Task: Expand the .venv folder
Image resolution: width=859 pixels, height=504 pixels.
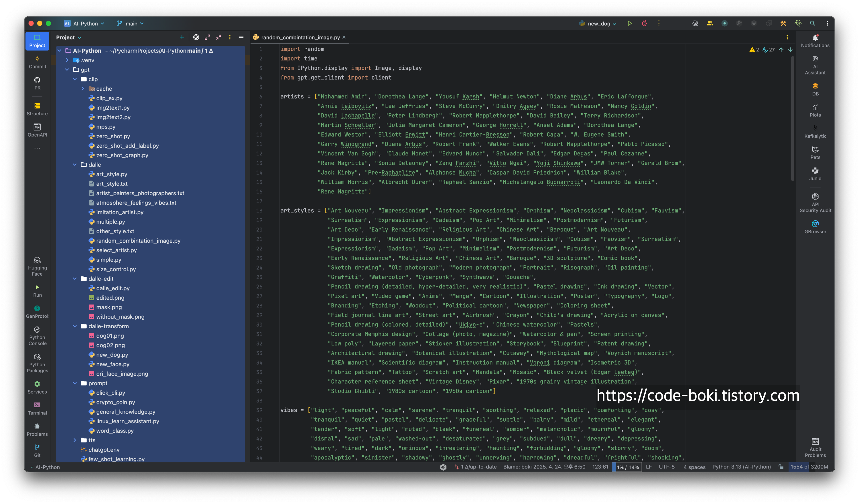Action: (67, 60)
